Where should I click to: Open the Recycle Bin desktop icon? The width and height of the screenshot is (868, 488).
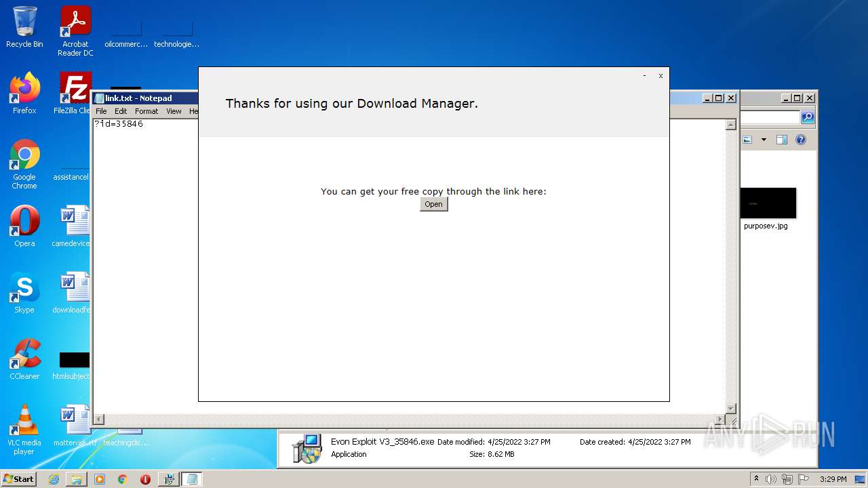24,27
